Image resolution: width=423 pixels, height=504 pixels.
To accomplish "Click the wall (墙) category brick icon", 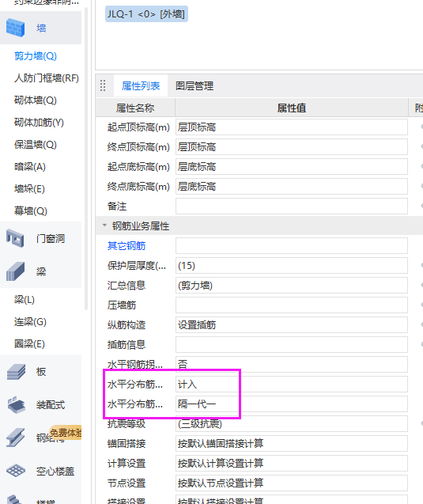I will tap(15, 28).
